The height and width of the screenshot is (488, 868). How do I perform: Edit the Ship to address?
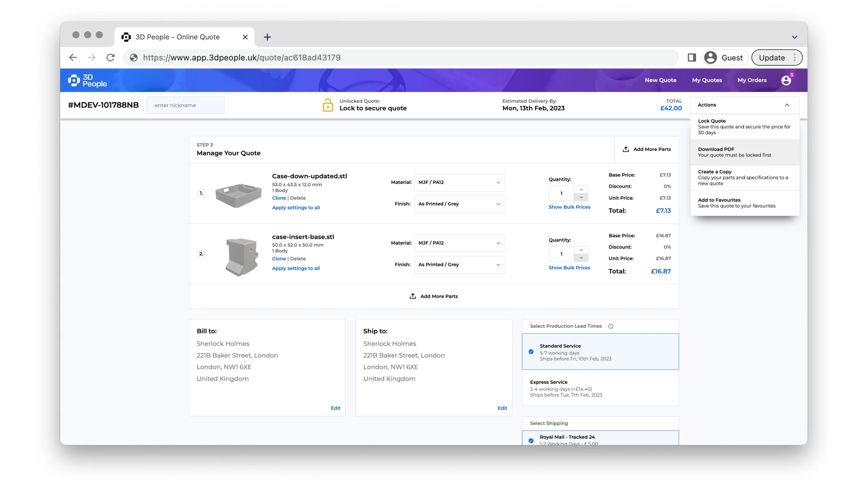(x=502, y=408)
